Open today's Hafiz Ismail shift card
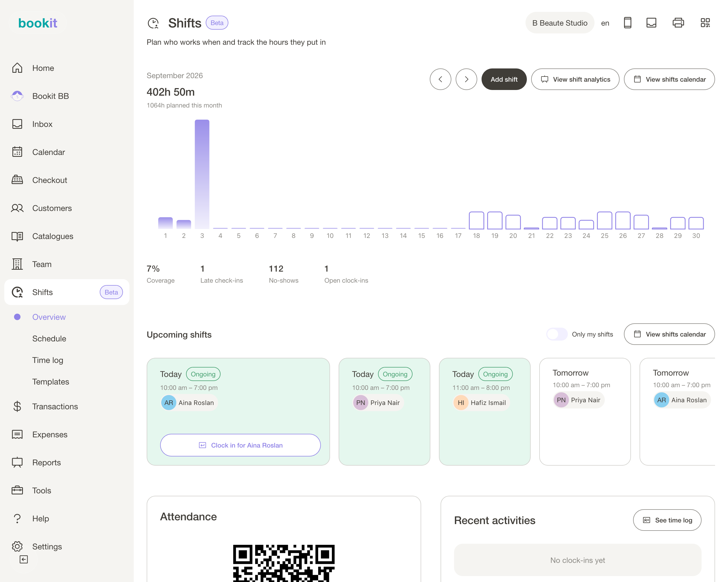728x582 pixels. (485, 412)
